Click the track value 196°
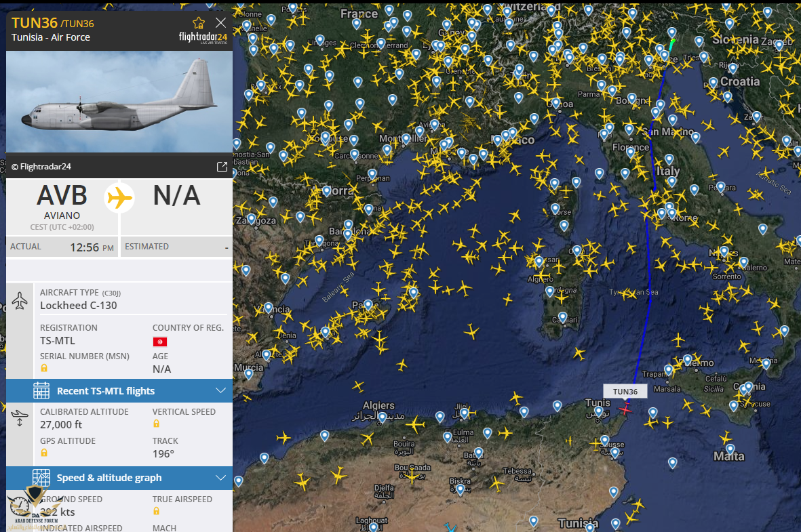This screenshot has height=532, width=801. coord(163,454)
